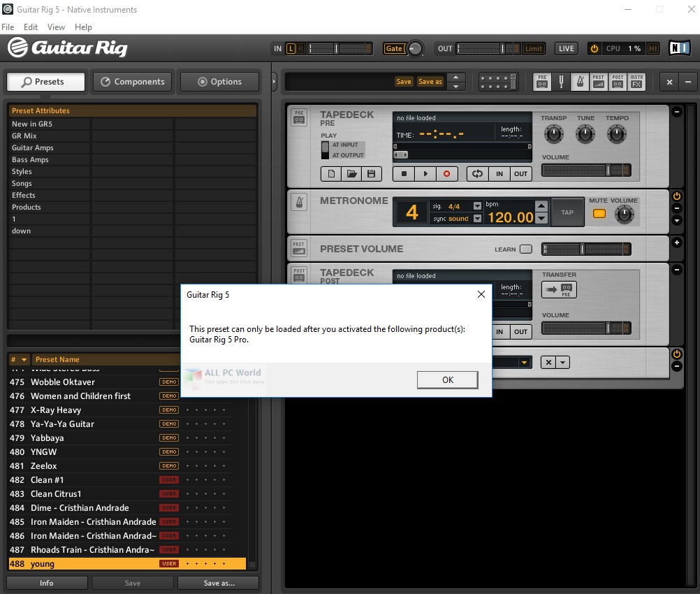The width and height of the screenshot is (700, 594).
Task: Toggle the Metronome MUTE button
Action: click(x=599, y=213)
